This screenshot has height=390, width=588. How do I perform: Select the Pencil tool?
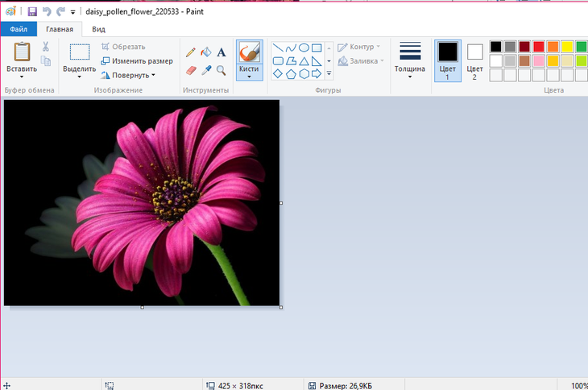[x=191, y=52]
